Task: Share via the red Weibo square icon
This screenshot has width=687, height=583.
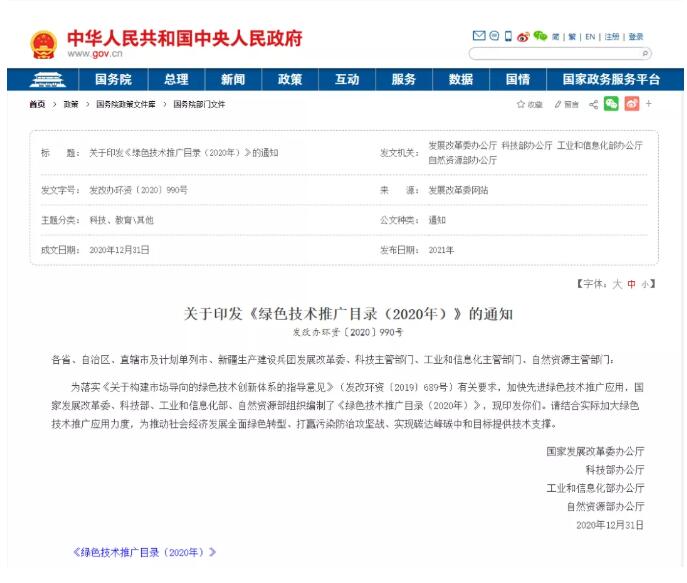Action: coord(631,104)
